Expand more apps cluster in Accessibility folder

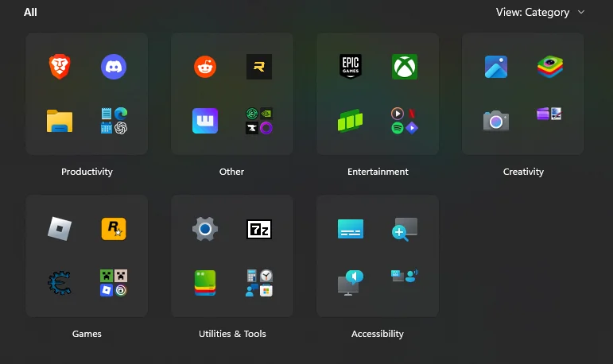pos(404,275)
